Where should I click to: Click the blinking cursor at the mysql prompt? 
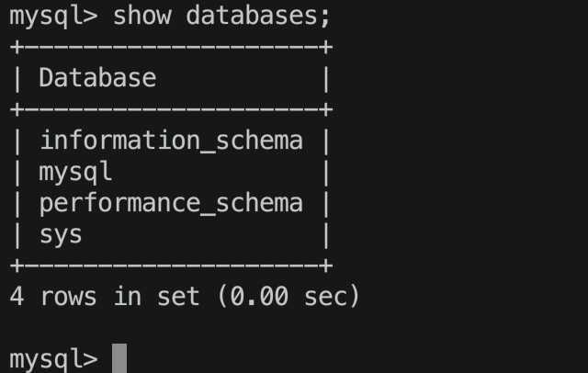click(119, 358)
